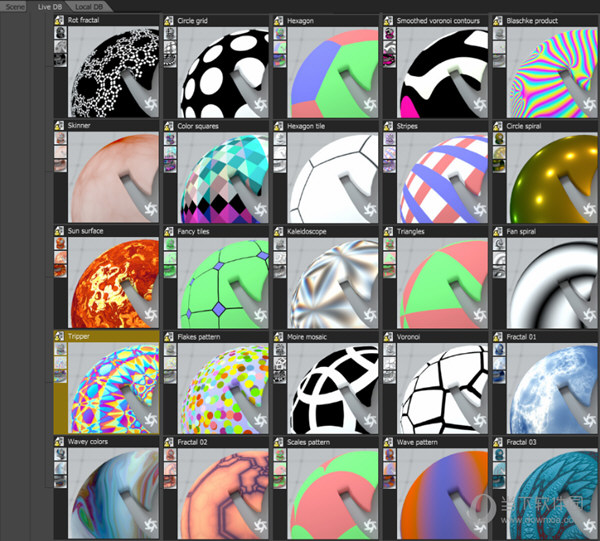
Task: Click the icon beside the Blaschke product title
Action: point(499,21)
